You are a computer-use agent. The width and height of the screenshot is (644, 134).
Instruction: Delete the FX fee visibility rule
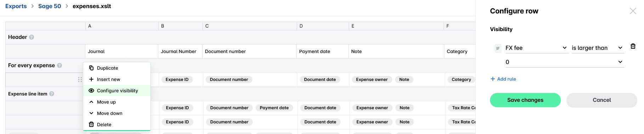click(x=633, y=46)
